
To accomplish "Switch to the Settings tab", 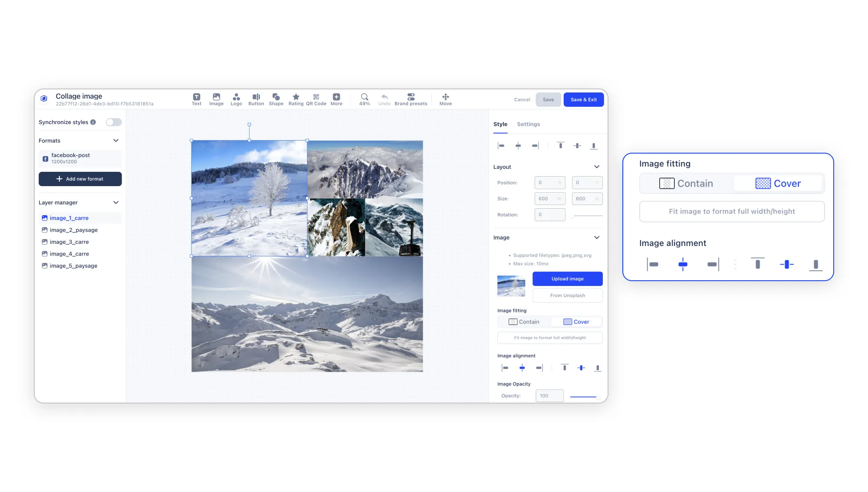I will click(528, 124).
